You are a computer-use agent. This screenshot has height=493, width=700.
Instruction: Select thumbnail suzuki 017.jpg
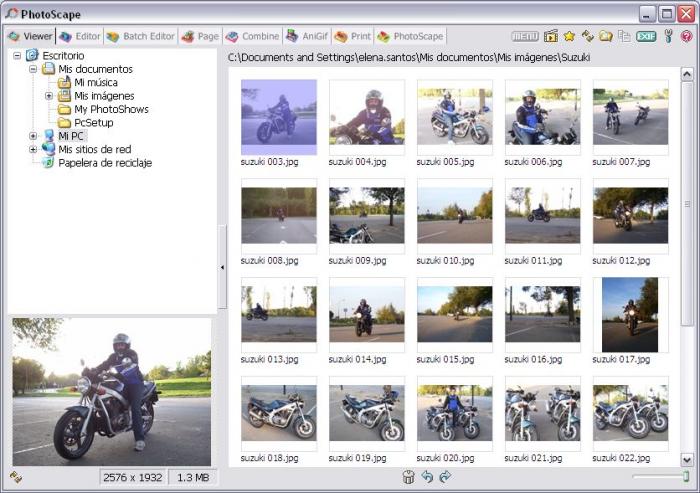630,315
